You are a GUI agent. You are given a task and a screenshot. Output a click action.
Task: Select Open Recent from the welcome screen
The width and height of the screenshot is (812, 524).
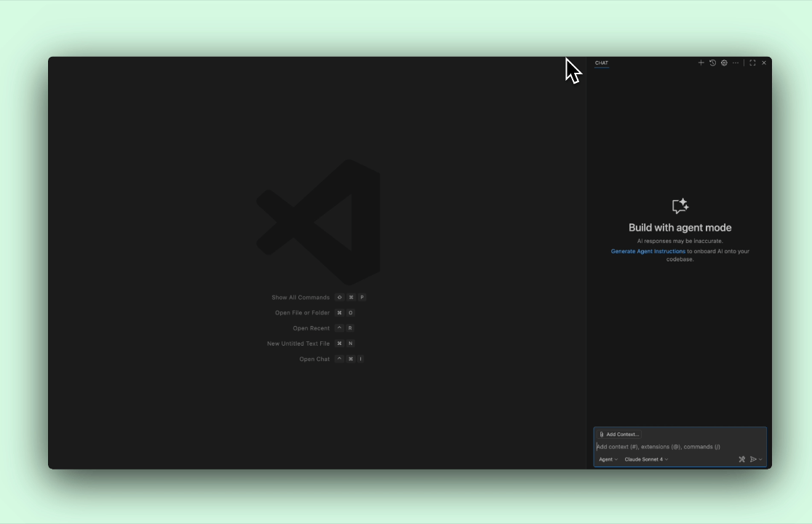[311, 327]
